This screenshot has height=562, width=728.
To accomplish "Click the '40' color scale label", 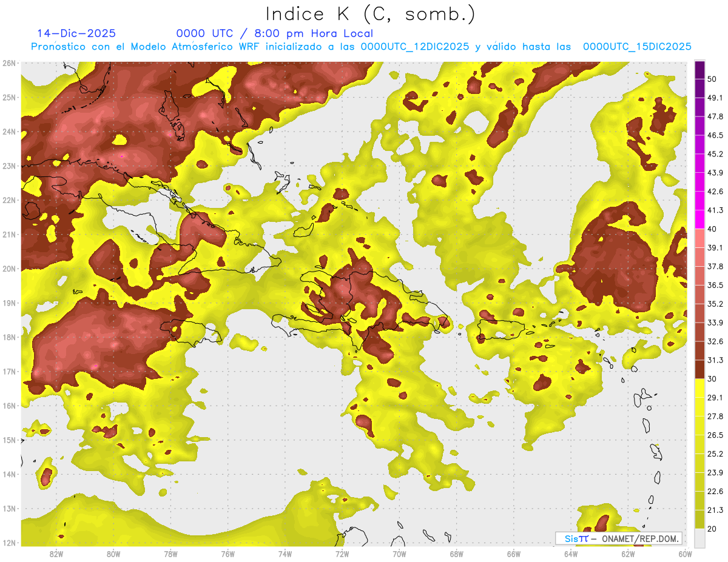I will (712, 229).
